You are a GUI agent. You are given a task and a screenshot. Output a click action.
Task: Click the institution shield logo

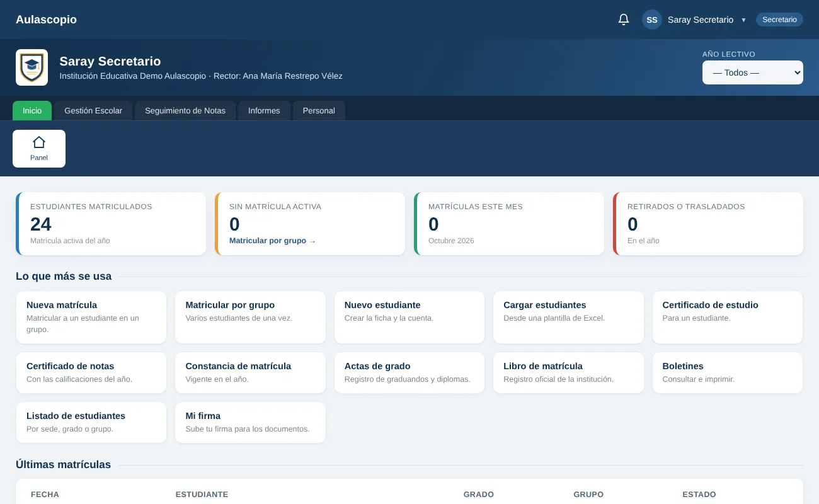click(31, 67)
